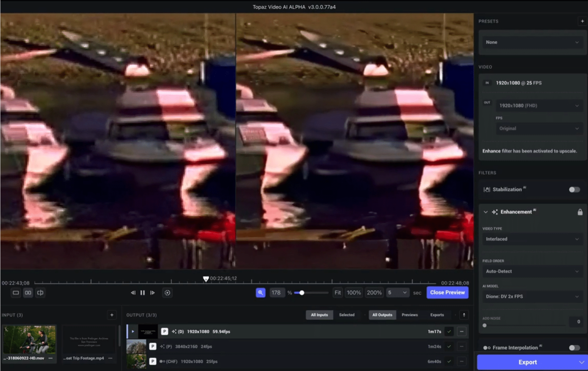Viewport: 588px width, 371px height.
Task: Switch to the All Inputs tab
Action: (x=319, y=315)
